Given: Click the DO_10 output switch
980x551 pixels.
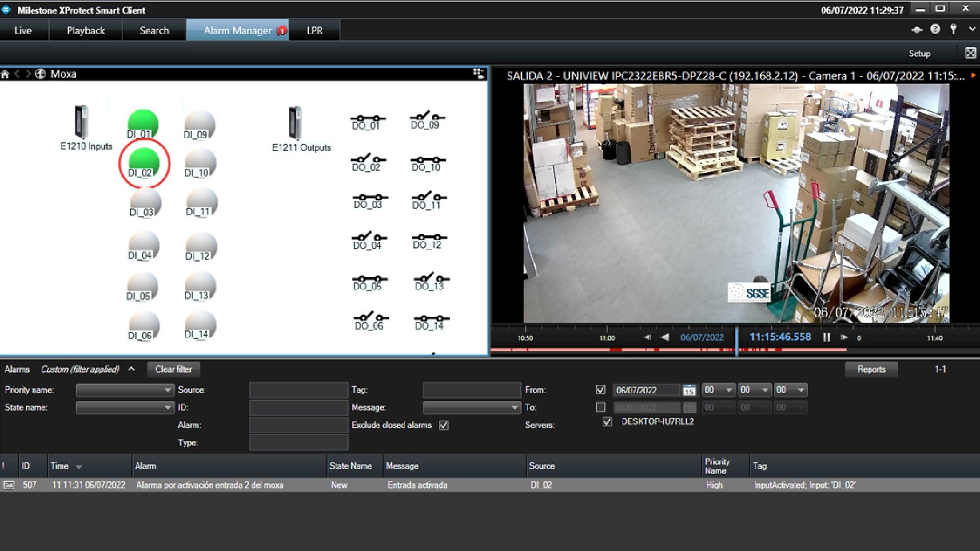Looking at the screenshot, I should [428, 163].
